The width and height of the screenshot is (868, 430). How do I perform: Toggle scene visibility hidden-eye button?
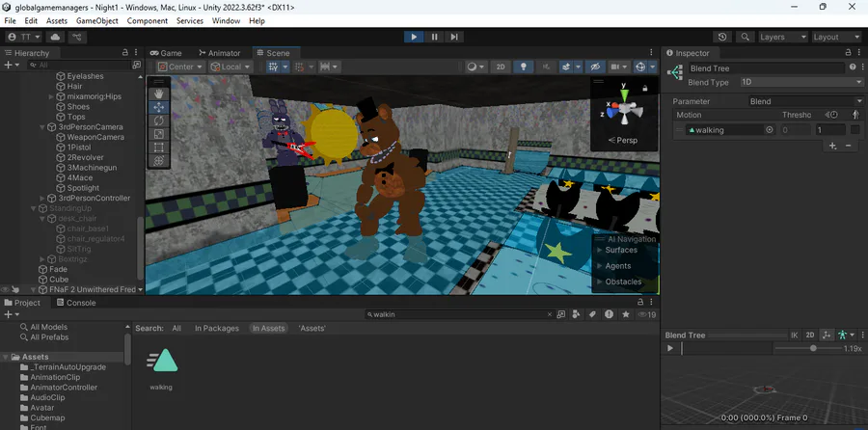[x=595, y=67]
